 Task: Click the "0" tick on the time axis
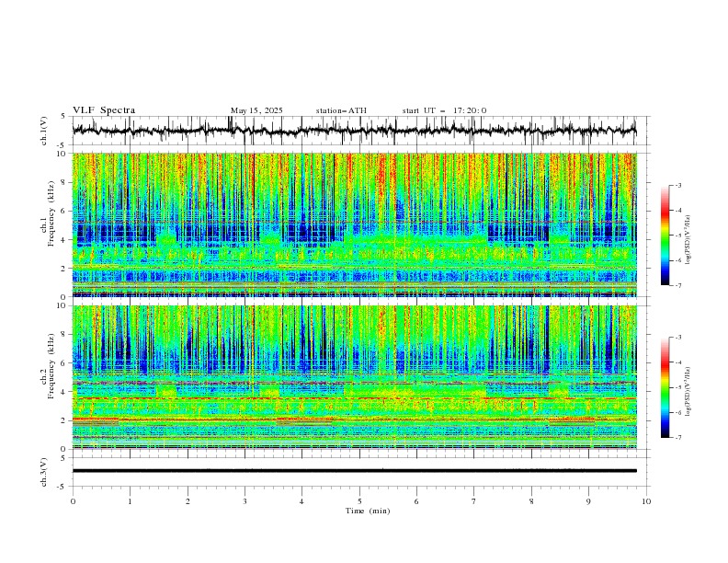[x=73, y=501]
